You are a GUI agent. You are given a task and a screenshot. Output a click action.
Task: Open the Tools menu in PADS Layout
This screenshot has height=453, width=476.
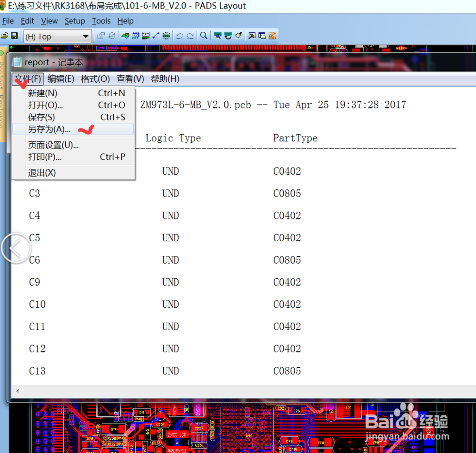[101, 21]
